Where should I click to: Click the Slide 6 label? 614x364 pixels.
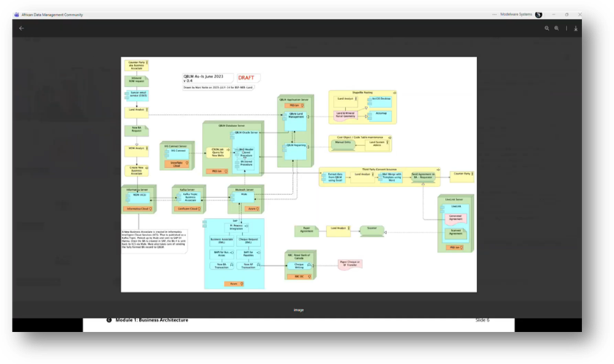[482, 320]
